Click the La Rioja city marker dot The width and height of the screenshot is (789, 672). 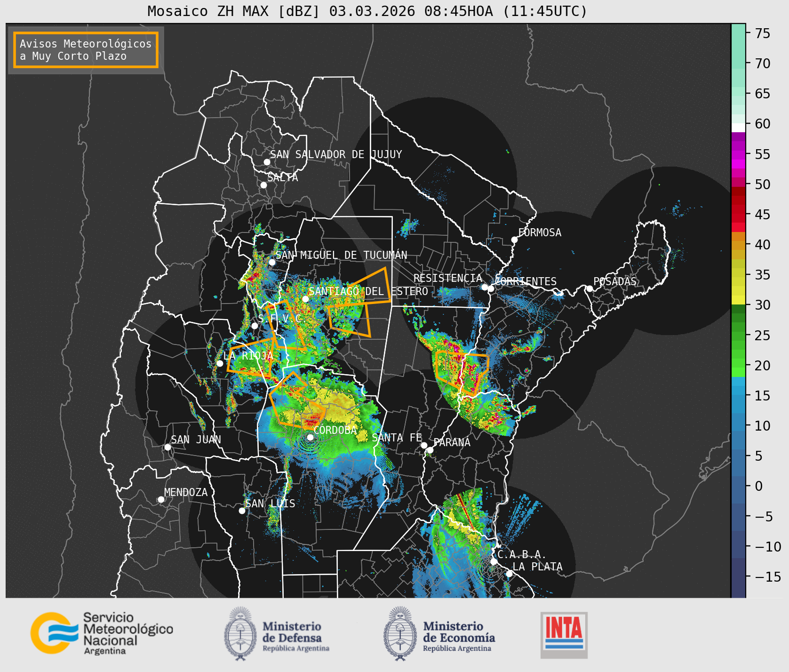click(x=220, y=363)
